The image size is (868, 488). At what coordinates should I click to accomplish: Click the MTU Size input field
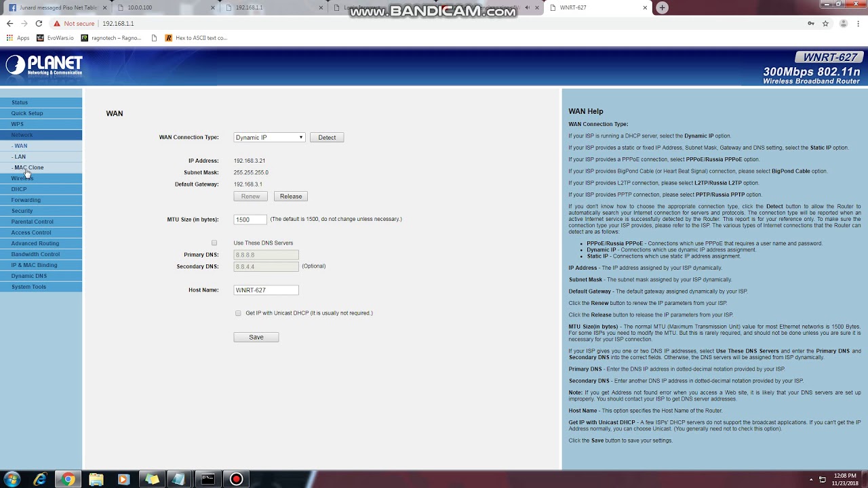250,220
